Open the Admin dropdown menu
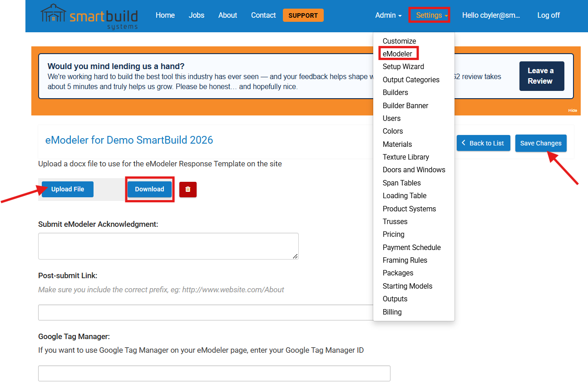Viewport: 588px width, 390px height. pos(388,15)
